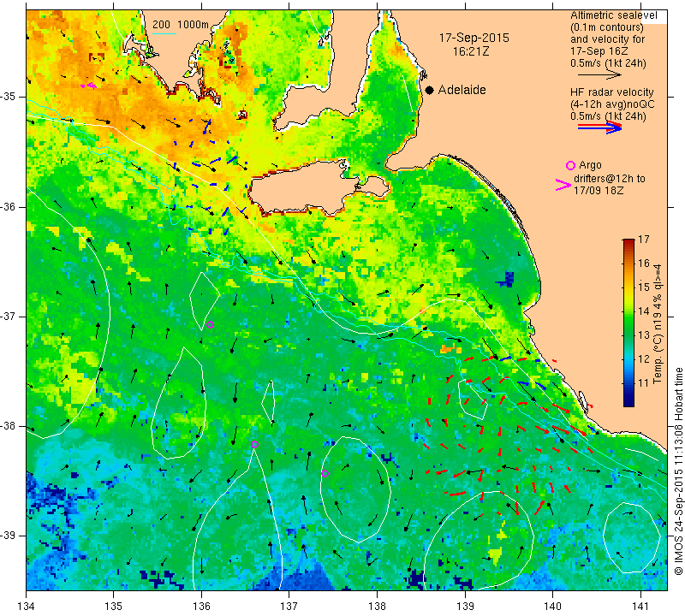Click the -35 latitude axis label
Viewport: 685px width, 616px height.
pos(8,97)
